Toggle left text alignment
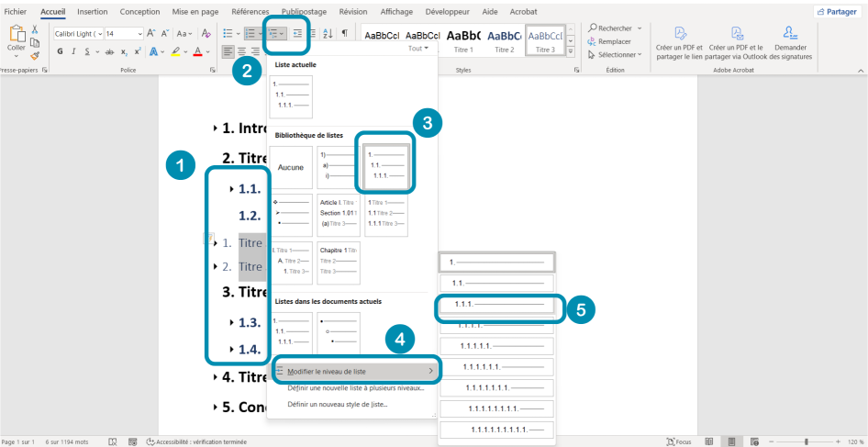 [228, 52]
